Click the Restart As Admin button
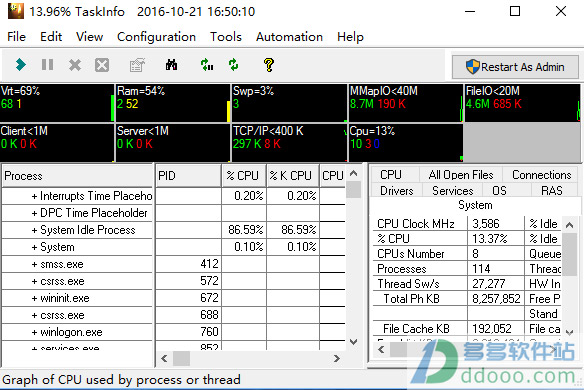584x390 pixels. [x=515, y=67]
